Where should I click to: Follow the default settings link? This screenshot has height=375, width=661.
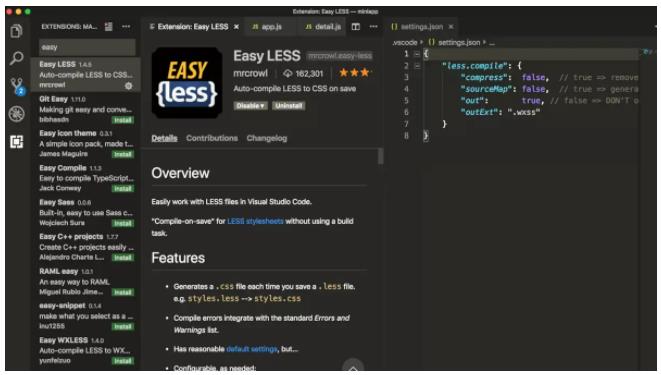(252, 349)
